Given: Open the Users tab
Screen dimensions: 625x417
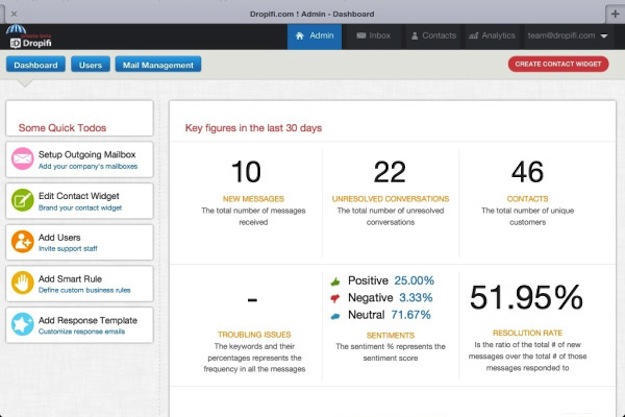Looking at the screenshot, I should click(90, 65).
